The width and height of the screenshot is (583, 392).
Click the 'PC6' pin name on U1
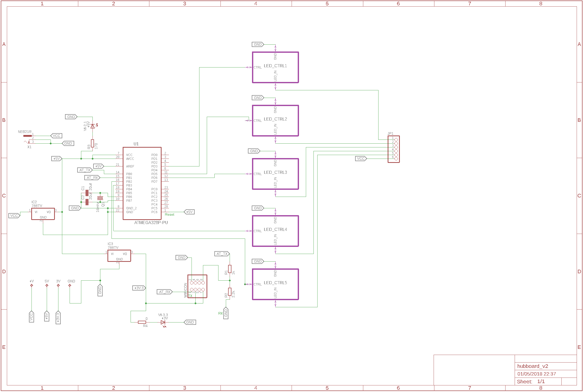pos(154,212)
